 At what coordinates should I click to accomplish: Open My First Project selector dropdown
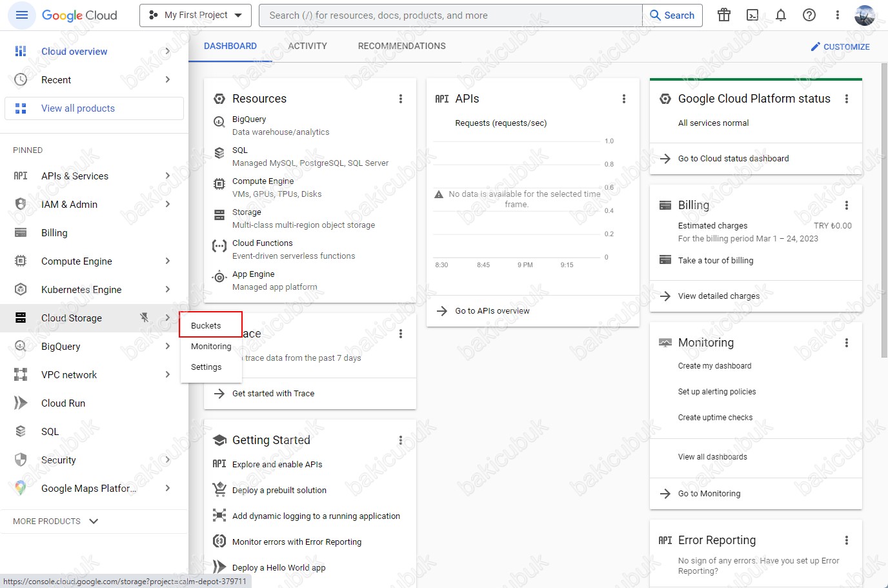point(196,15)
